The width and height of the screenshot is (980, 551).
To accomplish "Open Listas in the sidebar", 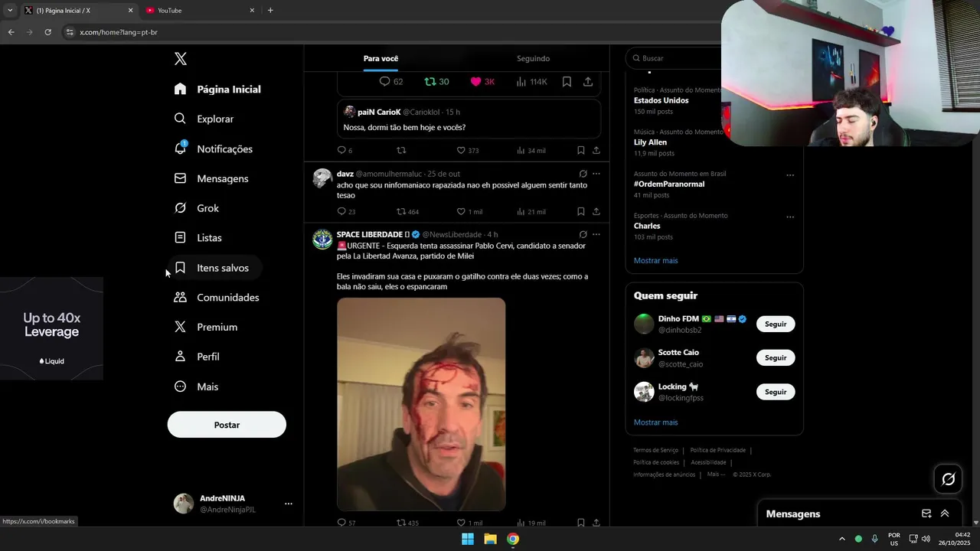I will [198, 238].
